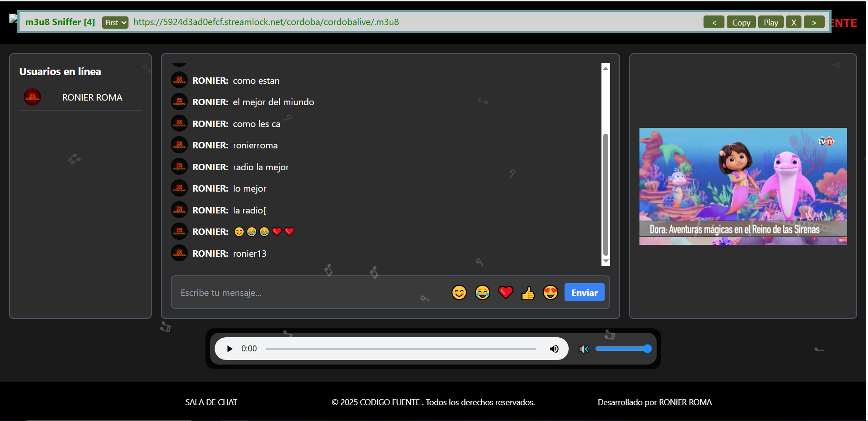868x421 pixels.
Task: Advance to next stream with the > button
Action: tap(814, 22)
